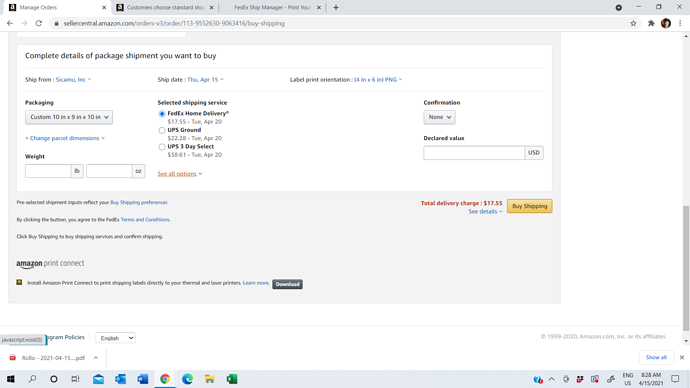Open Edge from taskbar

[x=187, y=379]
